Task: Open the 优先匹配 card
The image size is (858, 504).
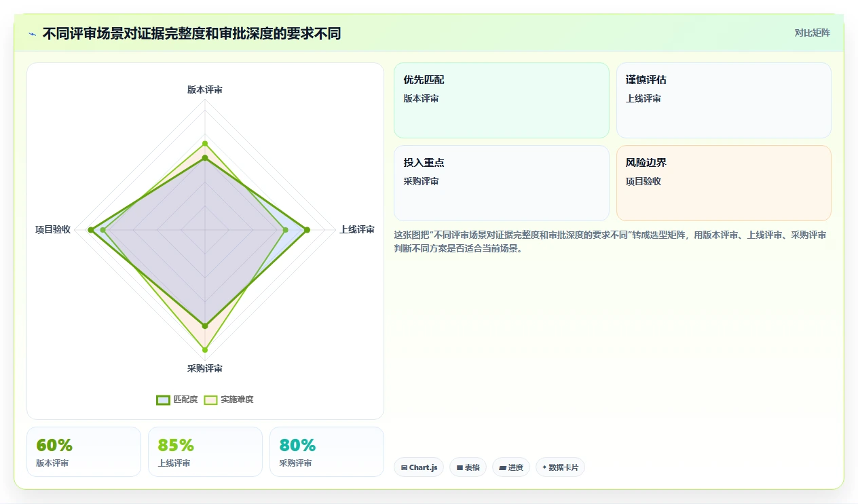Action: (x=502, y=100)
